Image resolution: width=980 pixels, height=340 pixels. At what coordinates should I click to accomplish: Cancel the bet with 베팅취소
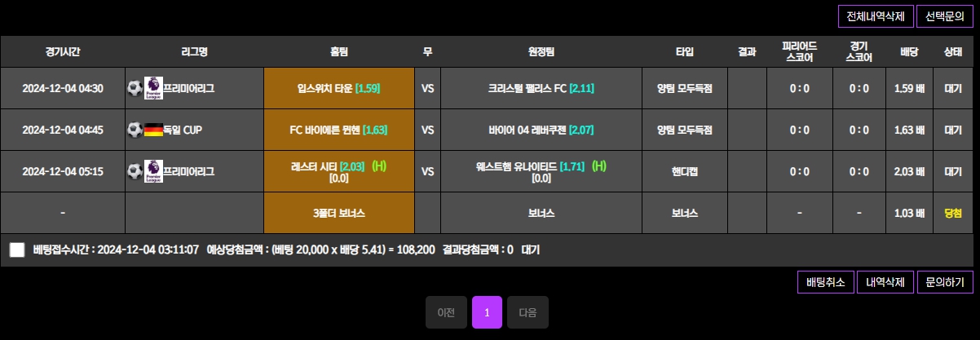pyautogui.click(x=826, y=282)
